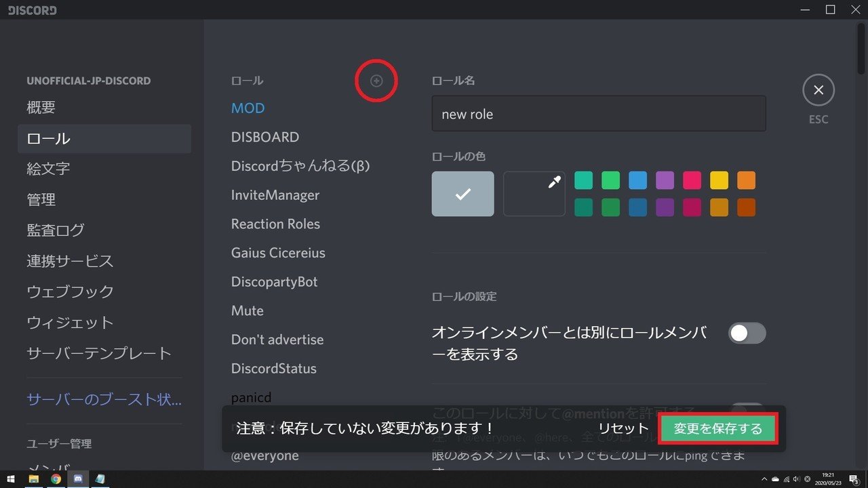
Task: Select the Don't advertise role
Action: [277, 340]
